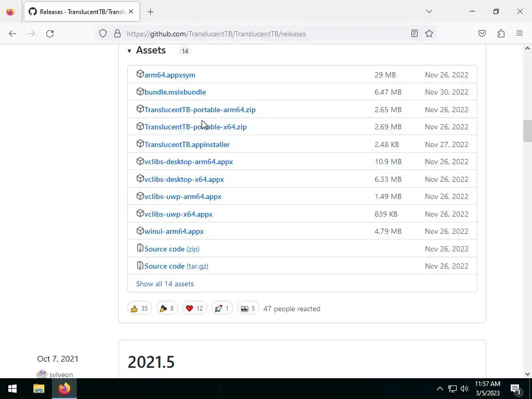Open the network status tray icon
Viewport: 532px width, 399px height.
point(453,389)
